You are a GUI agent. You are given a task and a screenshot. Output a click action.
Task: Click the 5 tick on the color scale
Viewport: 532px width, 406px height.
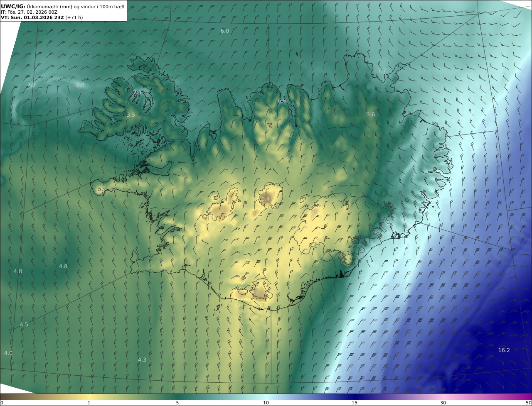[177, 403]
